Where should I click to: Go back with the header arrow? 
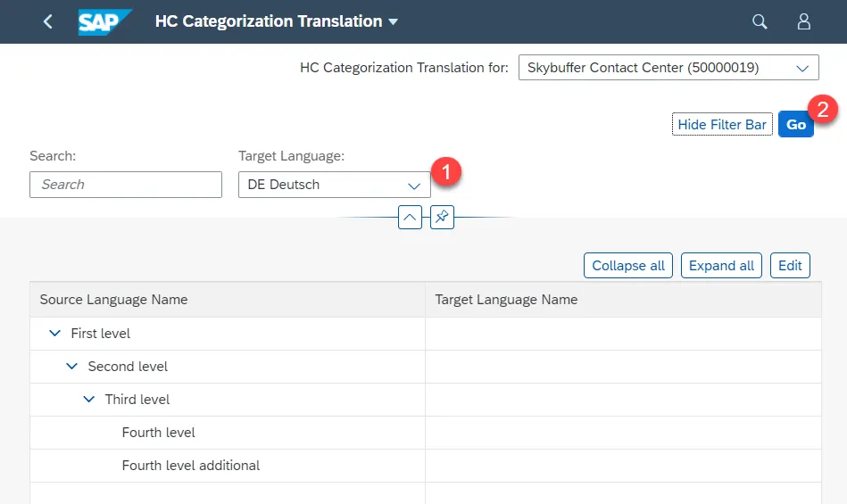[48, 21]
